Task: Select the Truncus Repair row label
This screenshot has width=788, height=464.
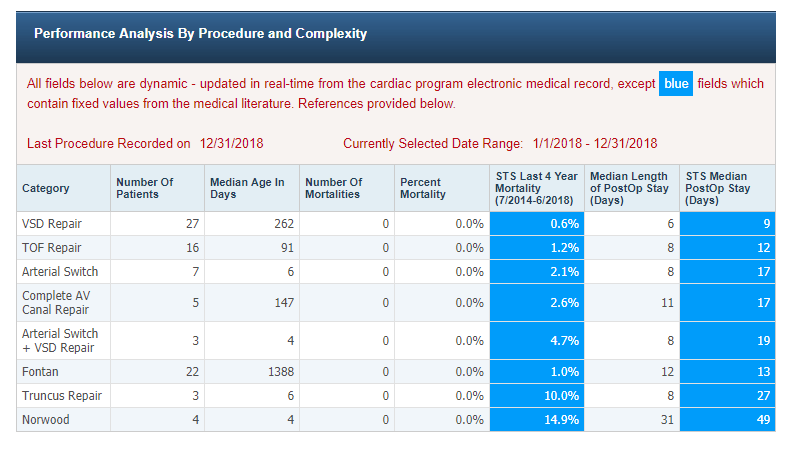Action: coord(63,396)
